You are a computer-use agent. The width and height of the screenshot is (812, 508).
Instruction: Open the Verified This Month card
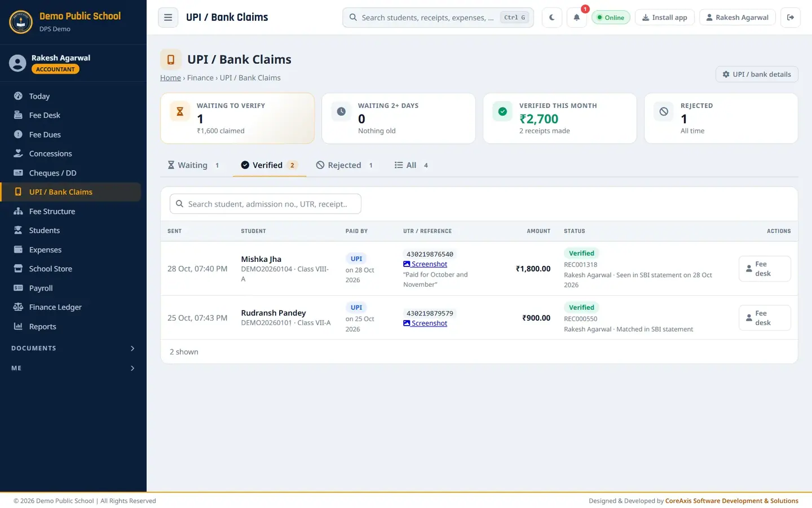(x=560, y=119)
